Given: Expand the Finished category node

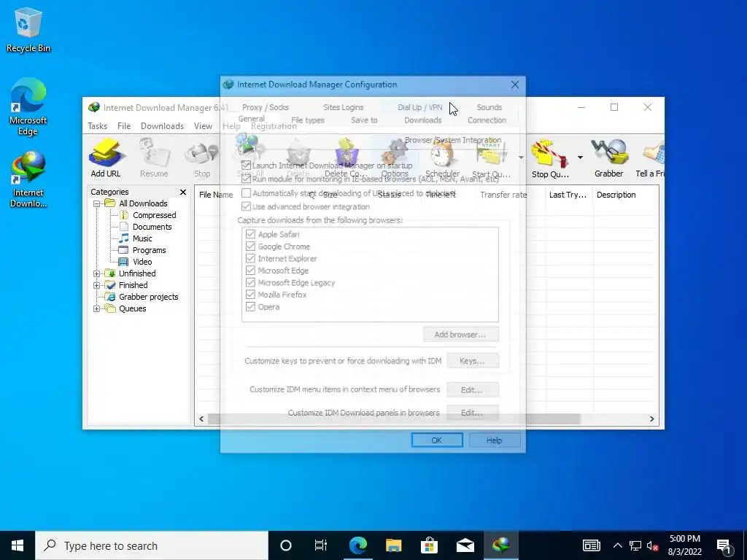Looking at the screenshot, I should 97,285.
